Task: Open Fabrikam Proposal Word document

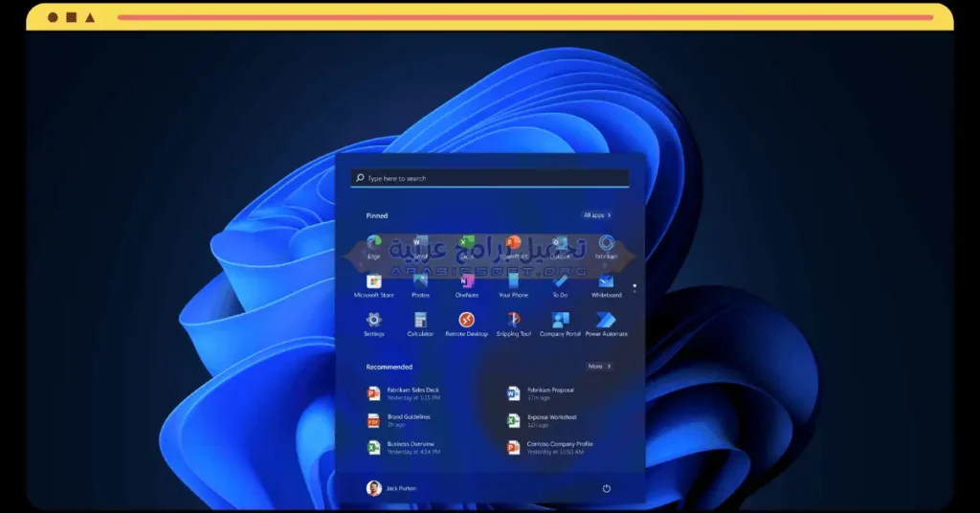Action: click(541, 393)
